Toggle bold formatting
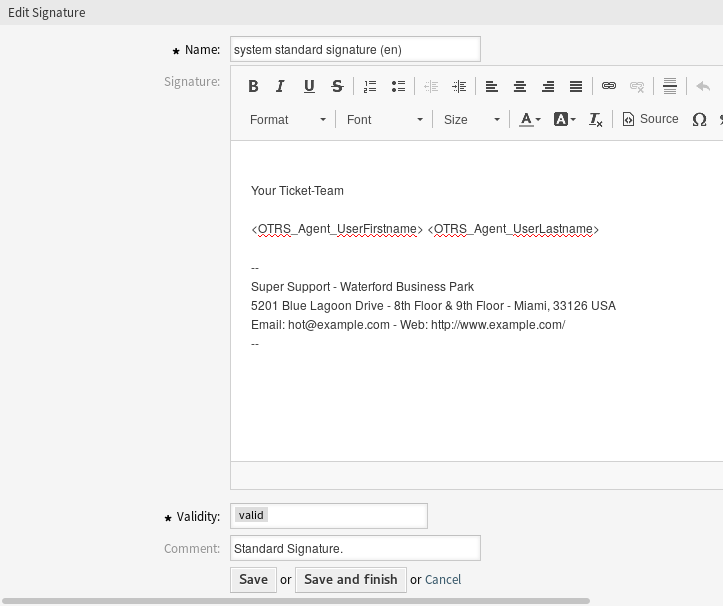Screen dimensions: 723x606 (x=253, y=86)
